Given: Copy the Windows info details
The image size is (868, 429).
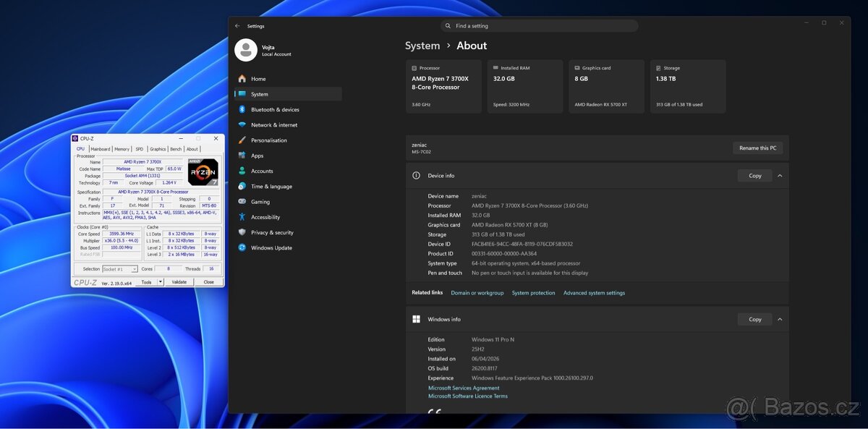Looking at the screenshot, I should [754, 319].
